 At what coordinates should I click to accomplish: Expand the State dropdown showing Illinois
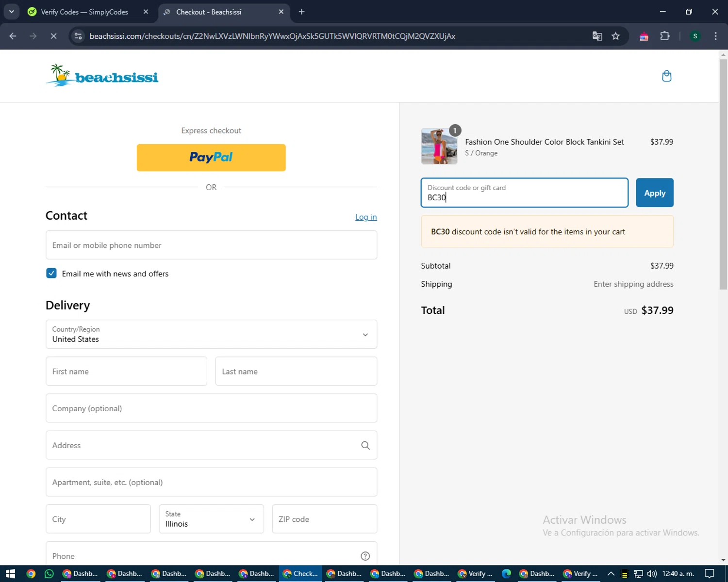point(211,519)
